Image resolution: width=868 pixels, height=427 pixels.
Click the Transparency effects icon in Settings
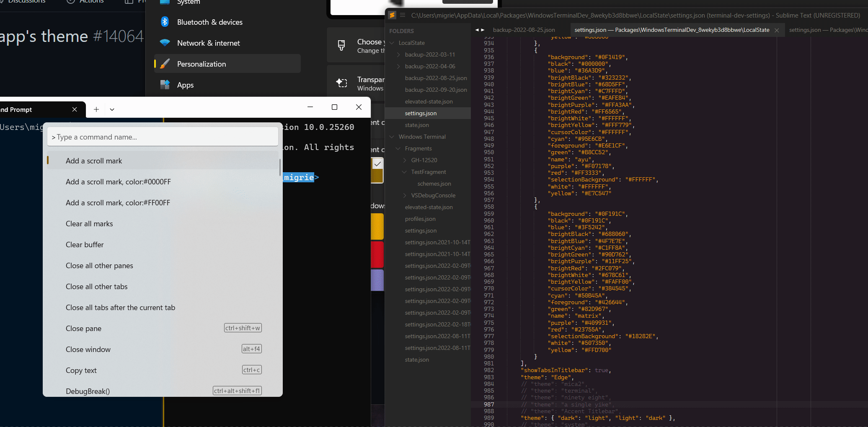[342, 83]
